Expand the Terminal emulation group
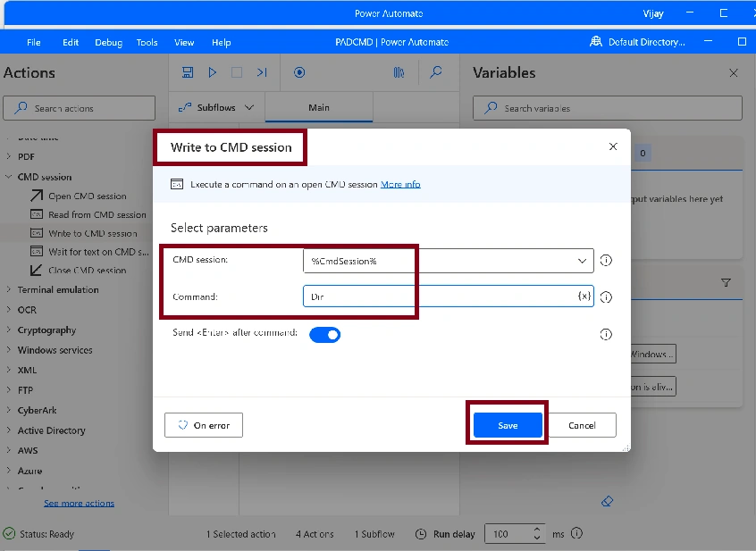This screenshot has width=756, height=551. [x=8, y=289]
